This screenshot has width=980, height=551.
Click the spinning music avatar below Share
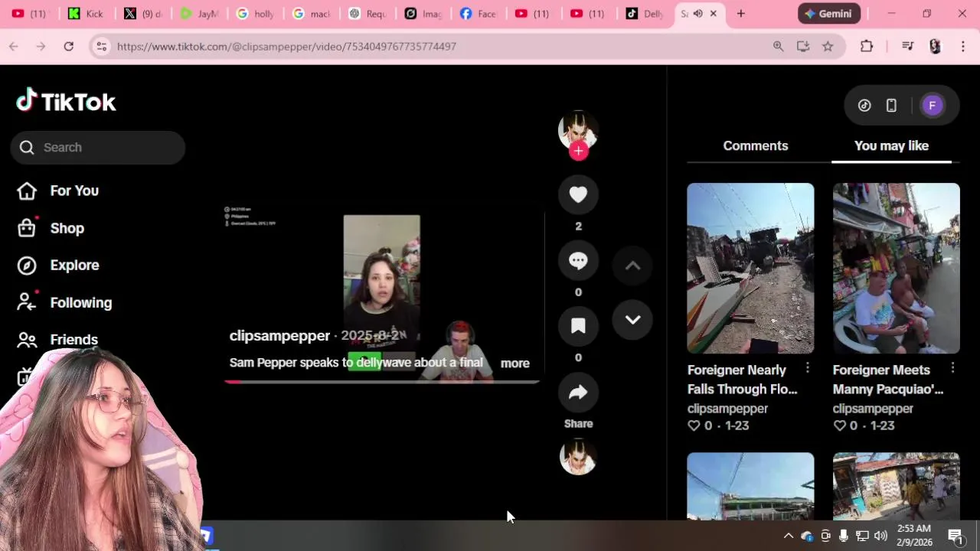pyautogui.click(x=578, y=458)
